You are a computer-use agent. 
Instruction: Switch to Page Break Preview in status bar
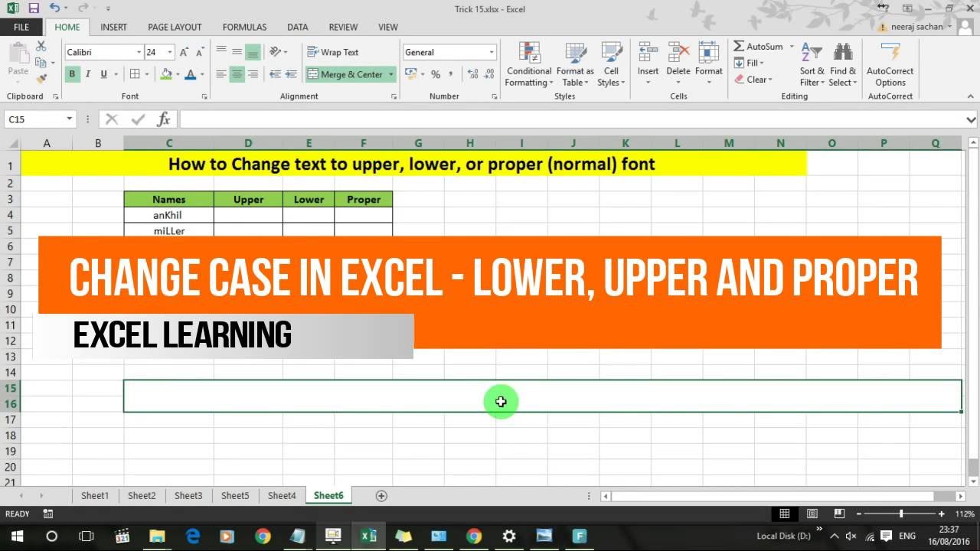tap(840, 514)
